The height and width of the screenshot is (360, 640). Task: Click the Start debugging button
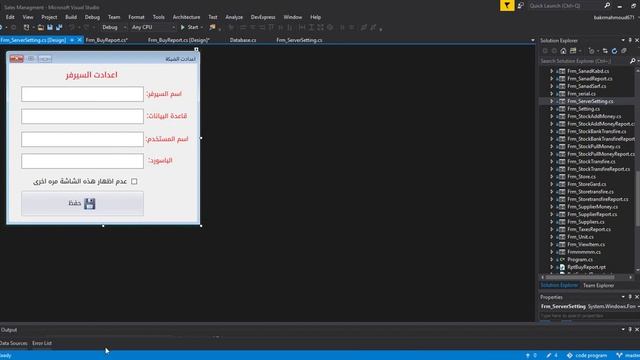(189, 27)
